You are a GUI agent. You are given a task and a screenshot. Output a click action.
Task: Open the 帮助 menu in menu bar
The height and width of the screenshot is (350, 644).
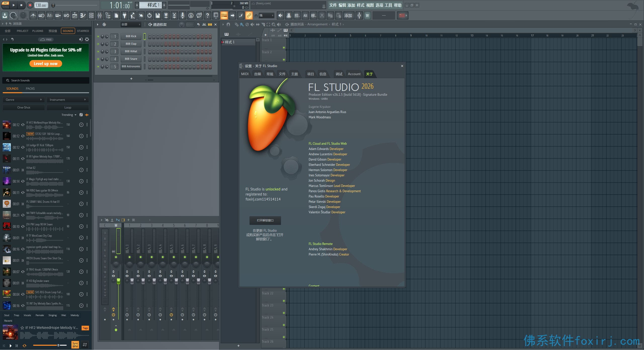[x=398, y=5]
